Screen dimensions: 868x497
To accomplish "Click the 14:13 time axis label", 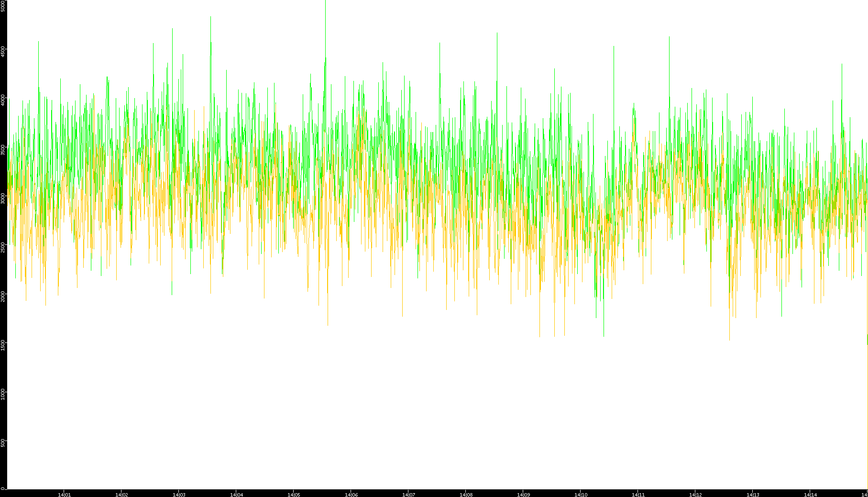I will tap(753, 494).
